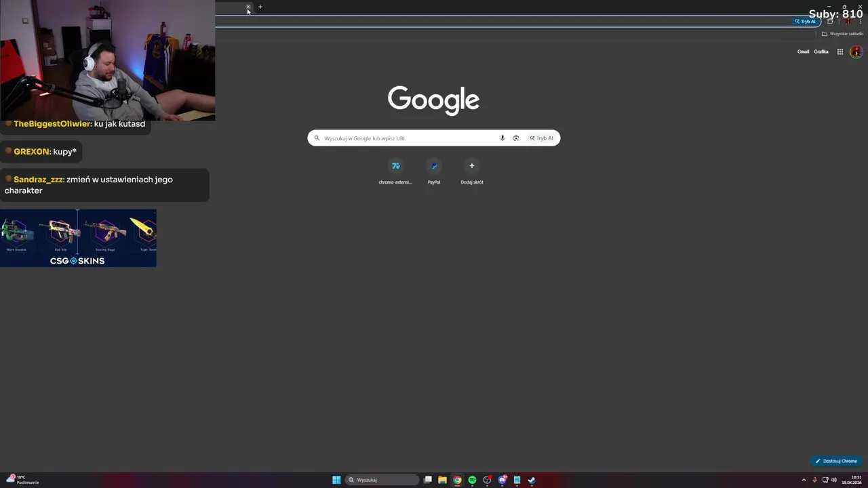Open the PayPal shortcut tile

point(434,171)
